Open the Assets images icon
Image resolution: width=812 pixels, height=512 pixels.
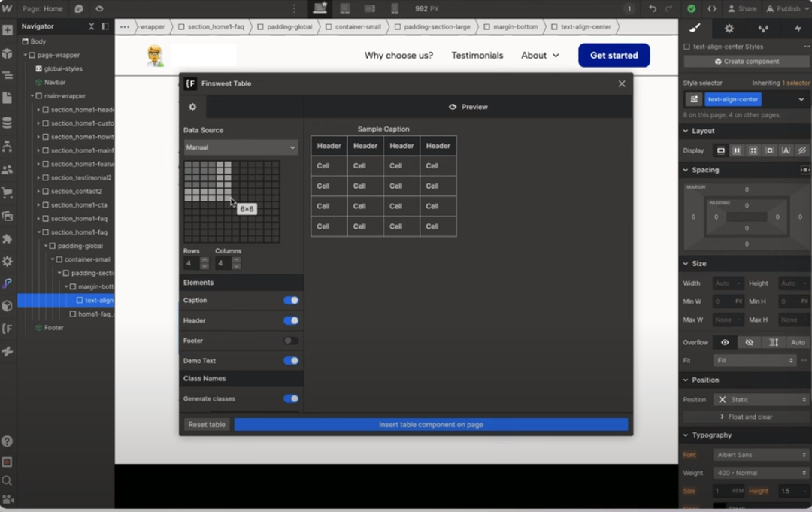(x=8, y=216)
